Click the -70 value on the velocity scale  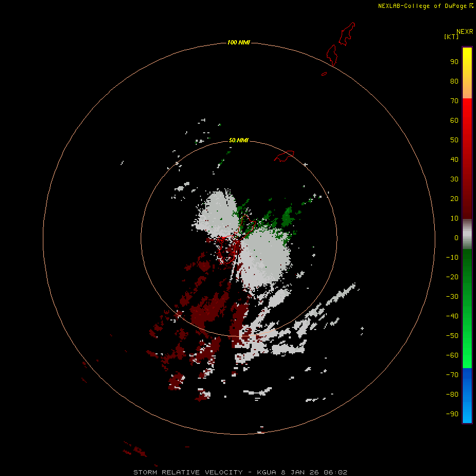click(452, 375)
